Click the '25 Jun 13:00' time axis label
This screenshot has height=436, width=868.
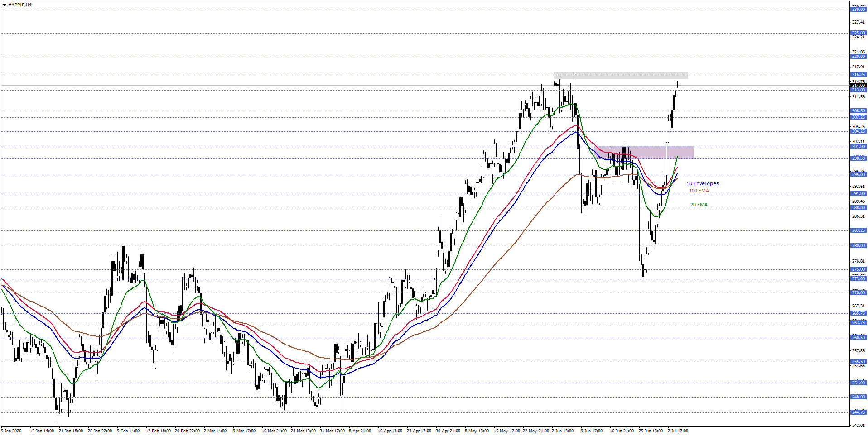tap(651, 431)
